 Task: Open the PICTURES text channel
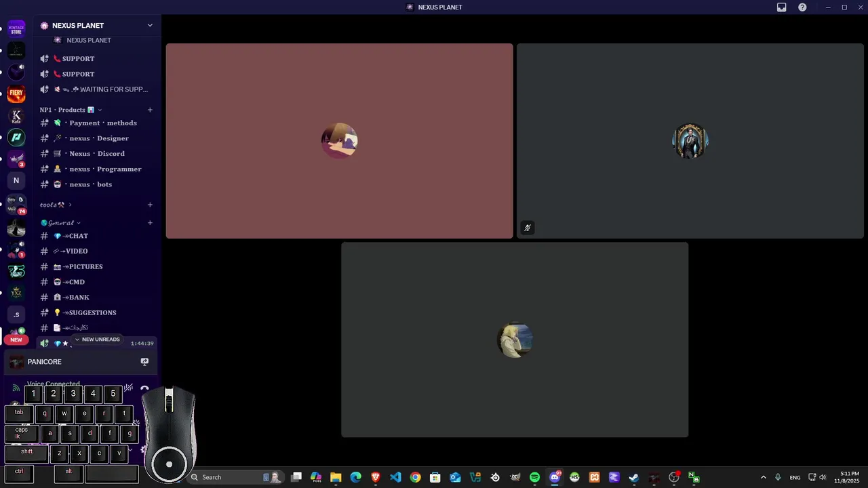97,266
